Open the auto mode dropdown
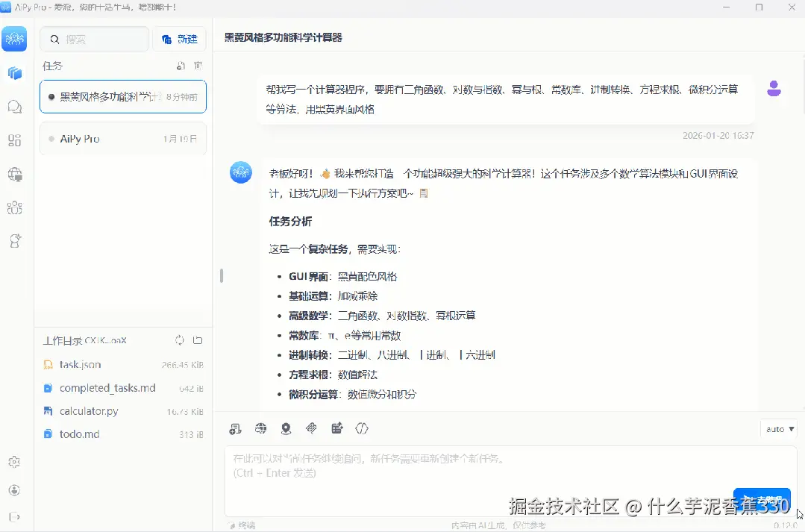 pyautogui.click(x=780, y=429)
